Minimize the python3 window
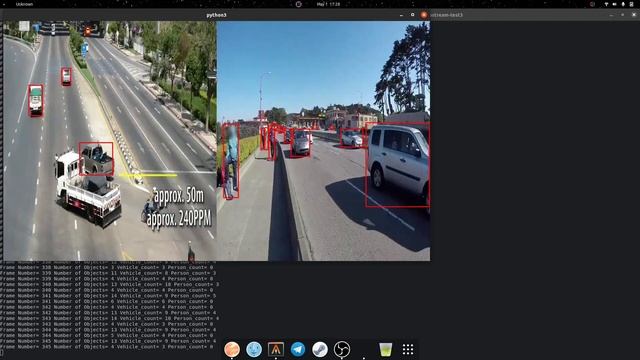Screen dimensions: 640x360 click(x=401, y=15)
